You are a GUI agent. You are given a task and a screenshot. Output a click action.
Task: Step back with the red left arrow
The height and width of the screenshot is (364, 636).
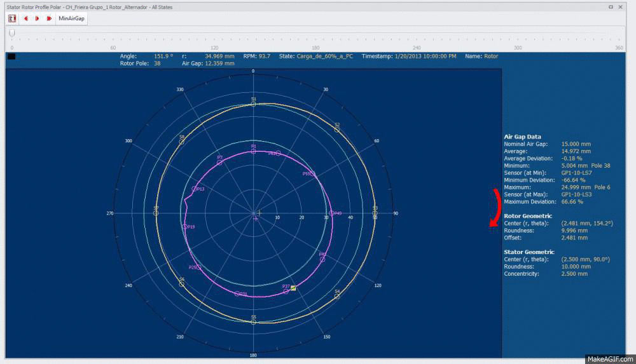(x=26, y=18)
